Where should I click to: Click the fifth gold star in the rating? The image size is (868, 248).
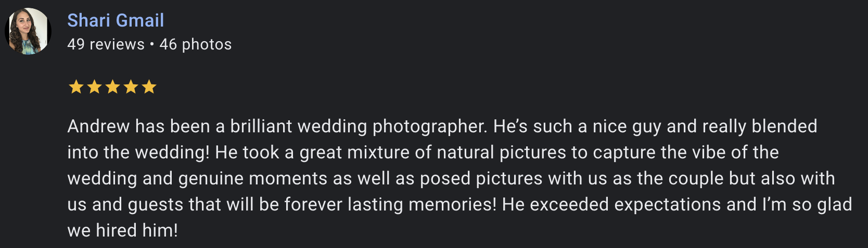point(149,86)
